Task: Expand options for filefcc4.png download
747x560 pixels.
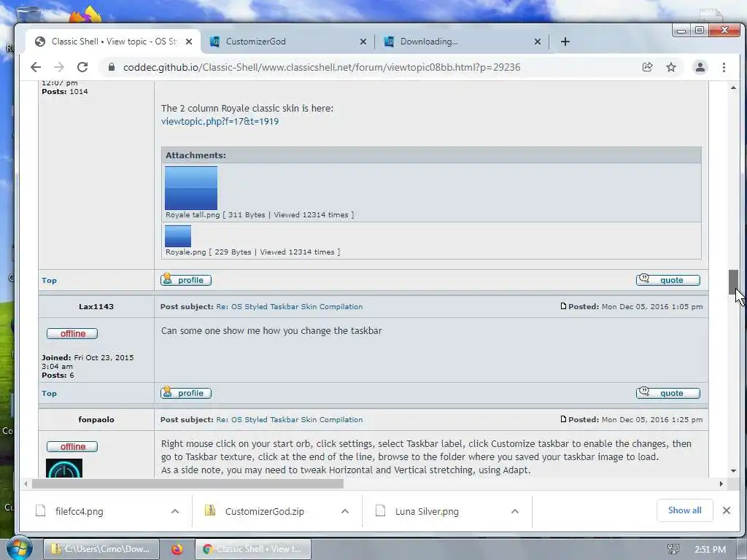Action: coord(175,511)
